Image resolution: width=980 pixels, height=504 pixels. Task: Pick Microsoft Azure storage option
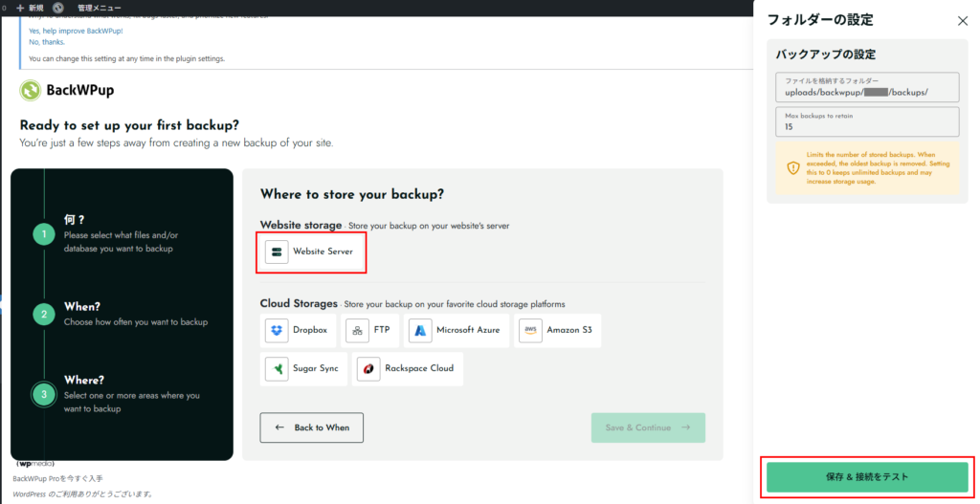coord(457,330)
